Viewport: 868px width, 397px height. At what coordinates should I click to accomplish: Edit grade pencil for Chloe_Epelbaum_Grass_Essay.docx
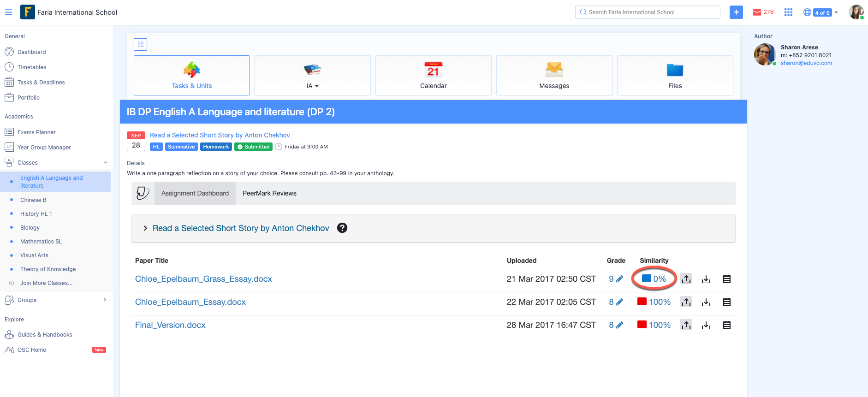pyautogui.click(x=619, y=279)
